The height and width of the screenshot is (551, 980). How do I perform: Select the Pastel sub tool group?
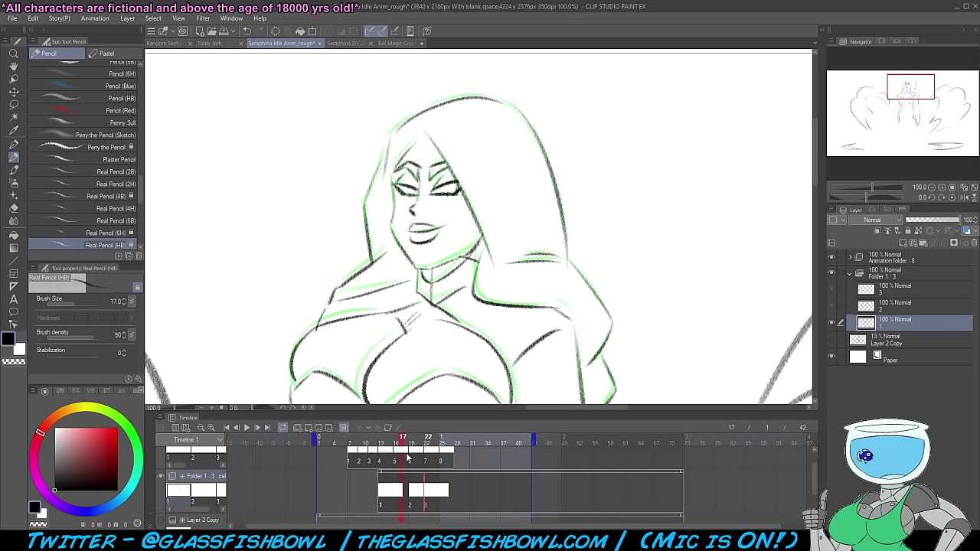[x=106, y=54]
